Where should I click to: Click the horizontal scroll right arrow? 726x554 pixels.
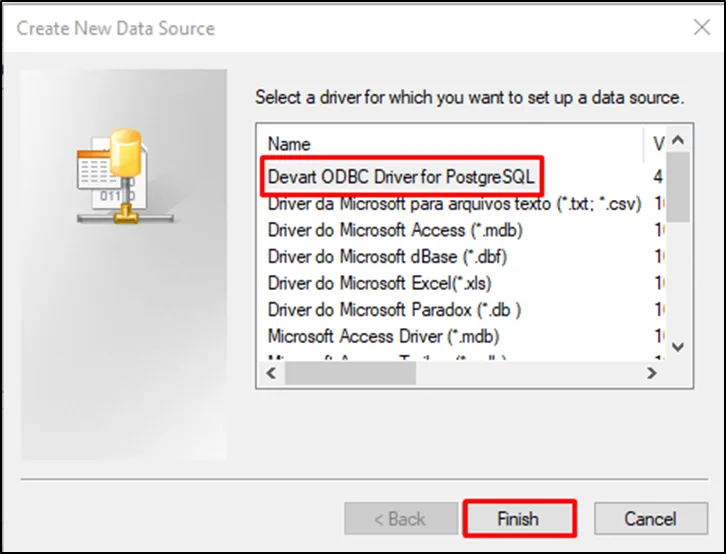(652, 373)
